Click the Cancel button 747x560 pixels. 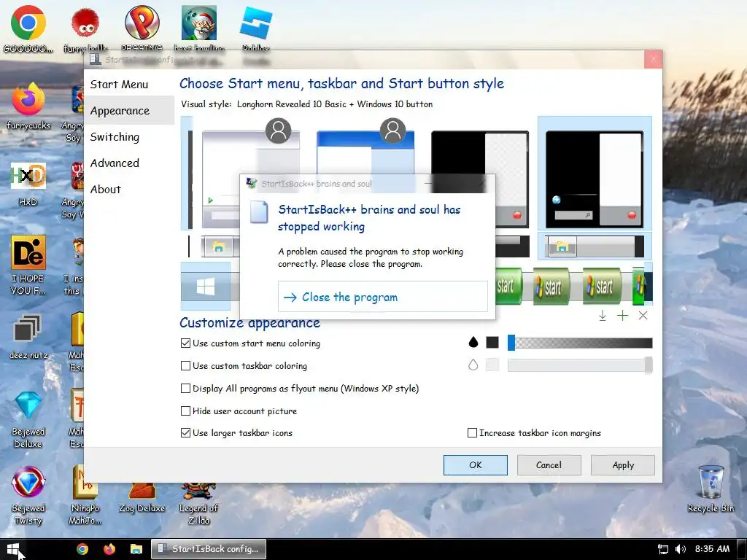pos(549,464)
